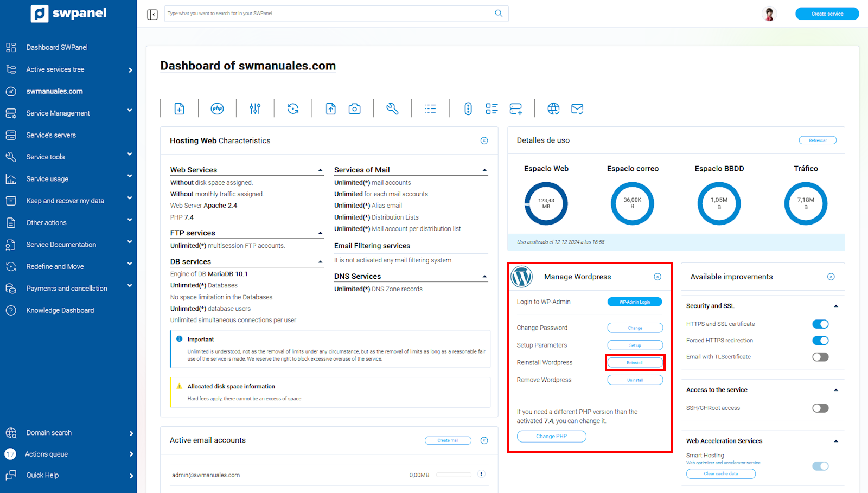Open the user avatar profile
Viewport: 868px width, 493px height.
coord(769,14)
